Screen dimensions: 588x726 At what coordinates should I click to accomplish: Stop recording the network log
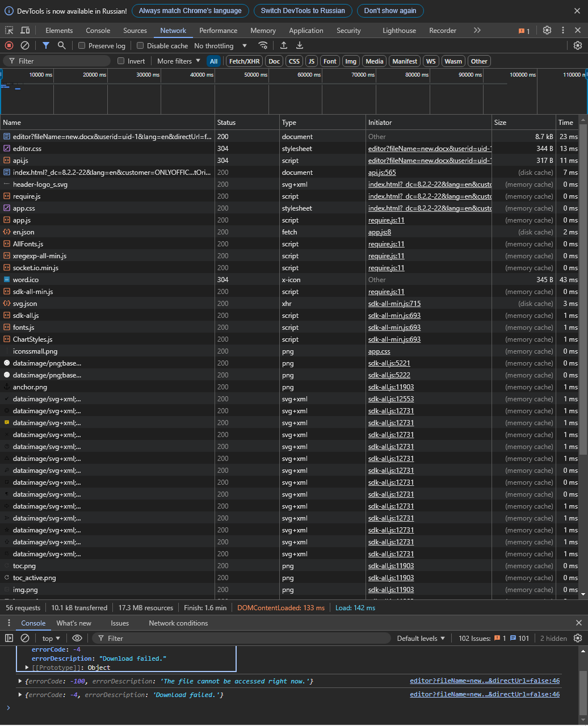tap(9, 45)
